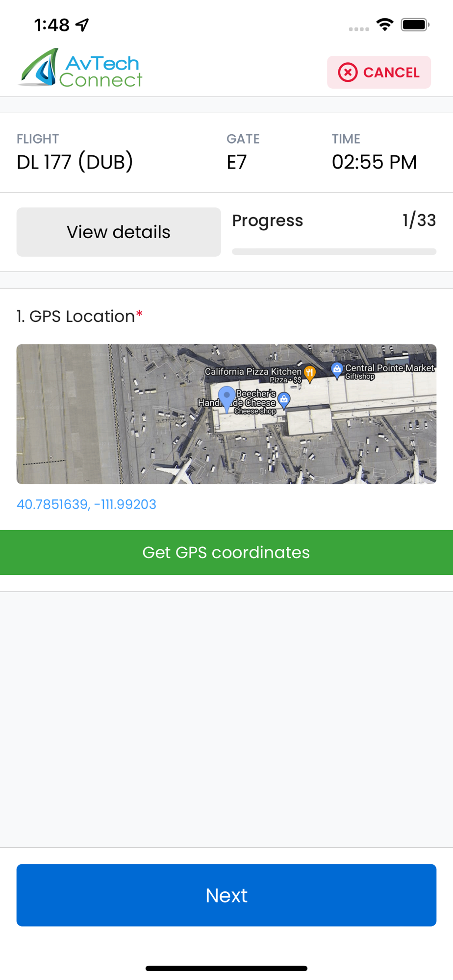Tap the 1/33 progress counter
453x980 pixels.
click(419, 220)
